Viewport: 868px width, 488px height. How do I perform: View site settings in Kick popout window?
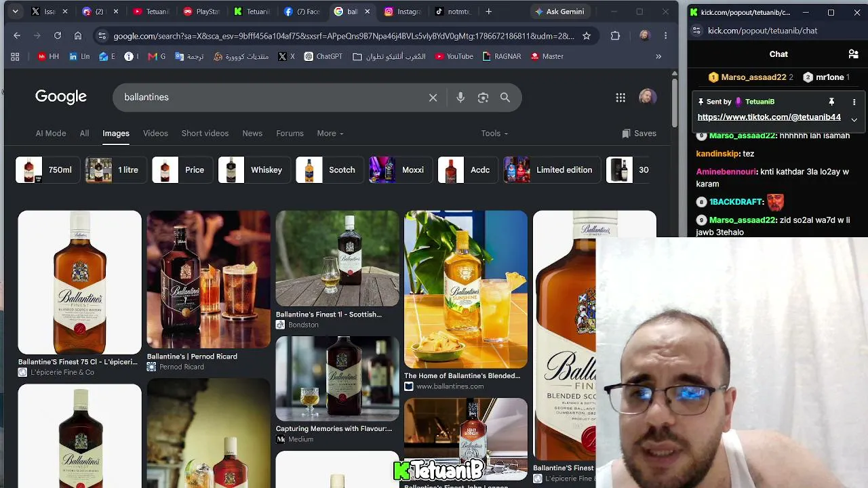pos(696,30)
